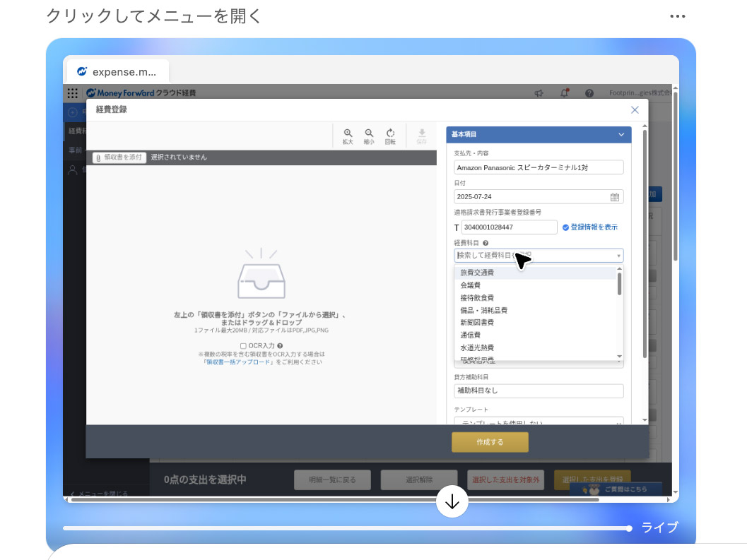Click the registration number input field
The image size is (747, 560).
click(509, 227)
